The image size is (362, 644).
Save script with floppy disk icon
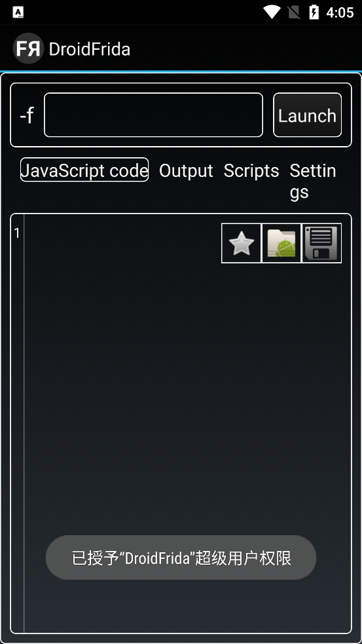[x=322, y=243]
